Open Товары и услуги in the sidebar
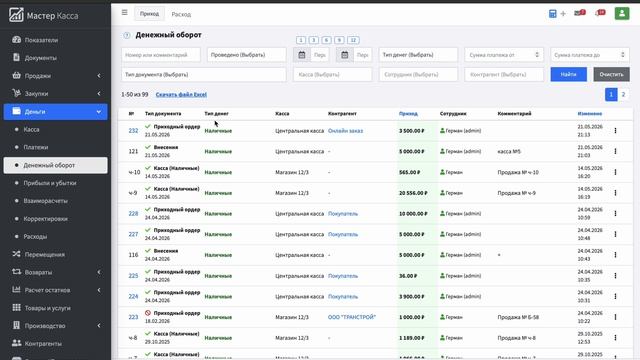This screenshot has height=360, width=640. (x=56, y=308)
